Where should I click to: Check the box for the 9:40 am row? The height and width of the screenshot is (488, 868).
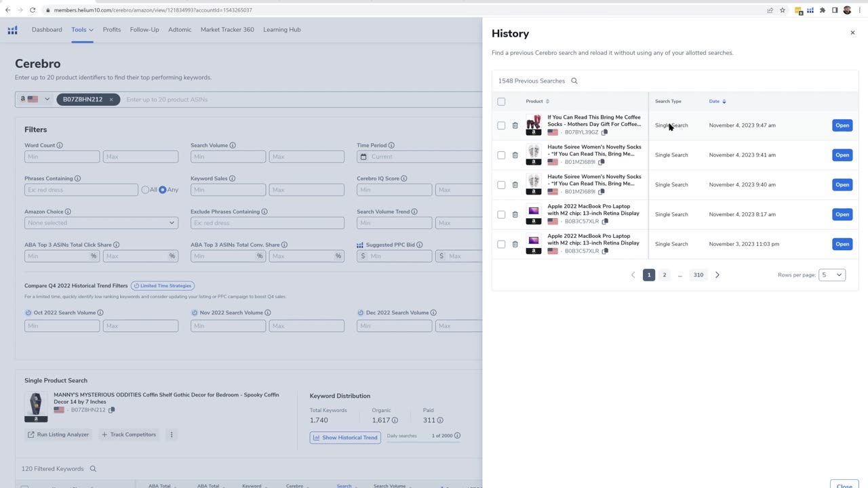(501, 185)
